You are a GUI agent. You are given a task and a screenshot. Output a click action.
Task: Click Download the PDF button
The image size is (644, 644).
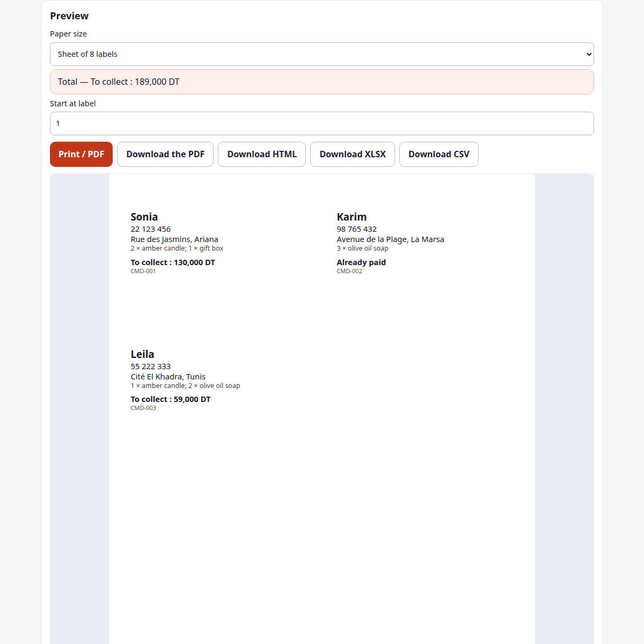tap(165, 154)
